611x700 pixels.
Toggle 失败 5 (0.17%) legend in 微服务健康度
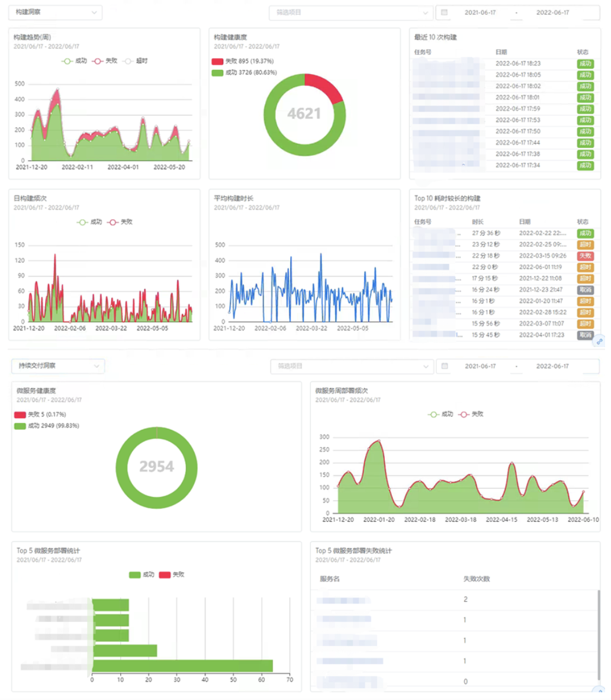coord(40,415)
